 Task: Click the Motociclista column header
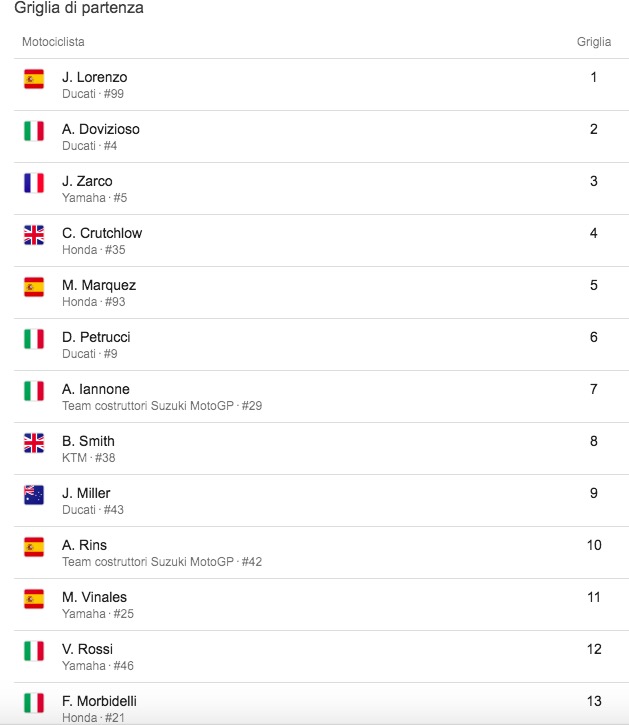point(53,42)
